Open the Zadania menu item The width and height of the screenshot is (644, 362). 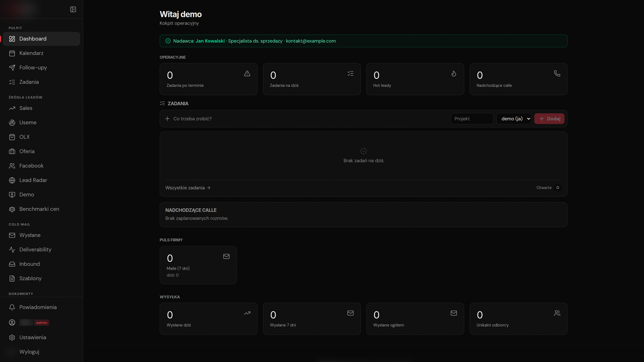click(x=41, y=82)
